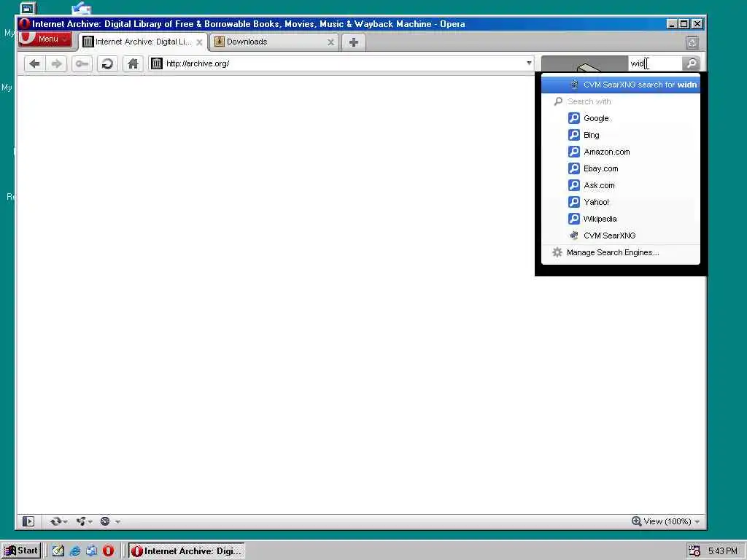747x560 pixels.
Task: Click the archive.org site badge icon
Action: click(157, 63)
